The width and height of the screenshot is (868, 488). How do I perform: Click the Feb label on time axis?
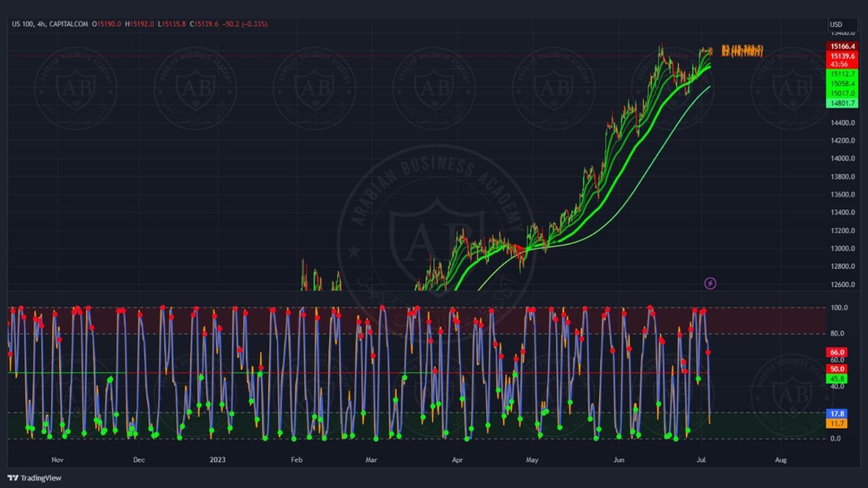296,460
